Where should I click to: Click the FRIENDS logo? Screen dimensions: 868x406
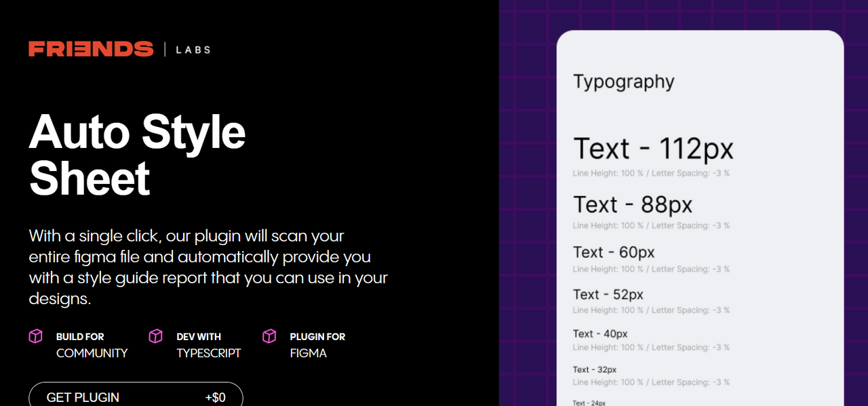[x=91, y=49]
